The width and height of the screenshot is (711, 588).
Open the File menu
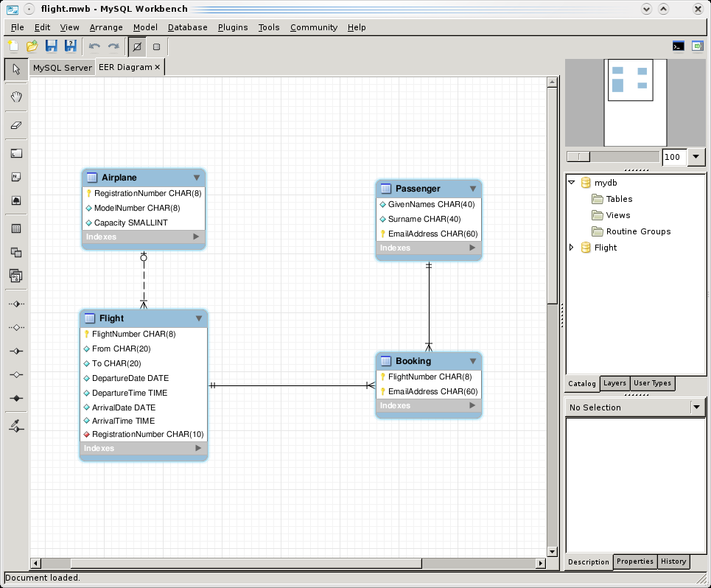(17, 27)
